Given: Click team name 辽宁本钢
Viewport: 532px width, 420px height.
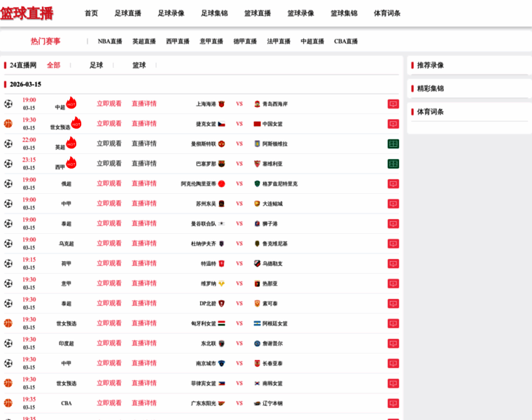Looking at the screenshot, I should (x=272, y=403).
